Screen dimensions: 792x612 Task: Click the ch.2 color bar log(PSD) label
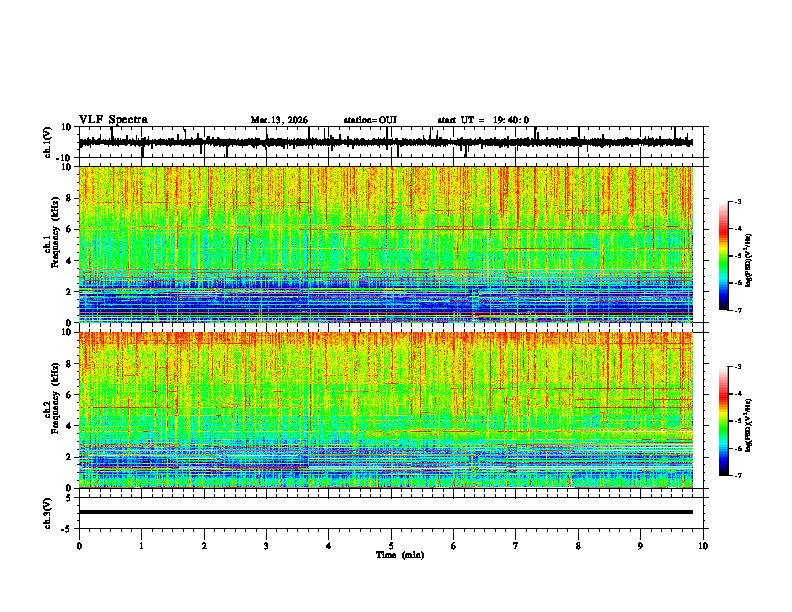[x=749, y=426]
